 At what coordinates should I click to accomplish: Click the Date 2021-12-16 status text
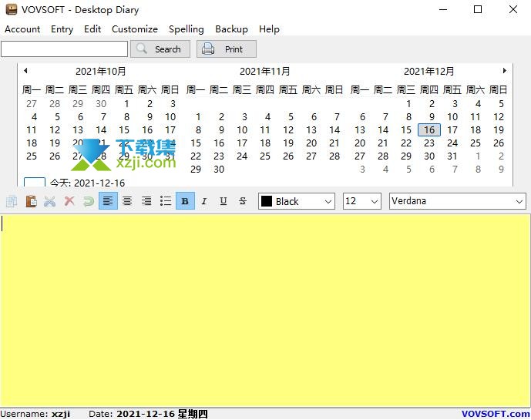[x=148, y=414]
